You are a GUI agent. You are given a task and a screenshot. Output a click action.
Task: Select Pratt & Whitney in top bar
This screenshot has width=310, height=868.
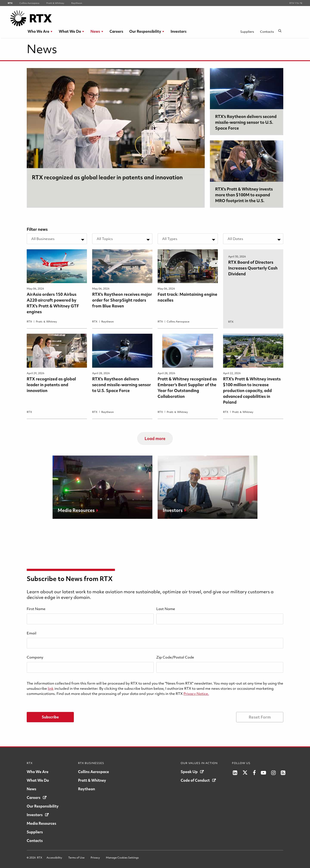pos(55,3)
